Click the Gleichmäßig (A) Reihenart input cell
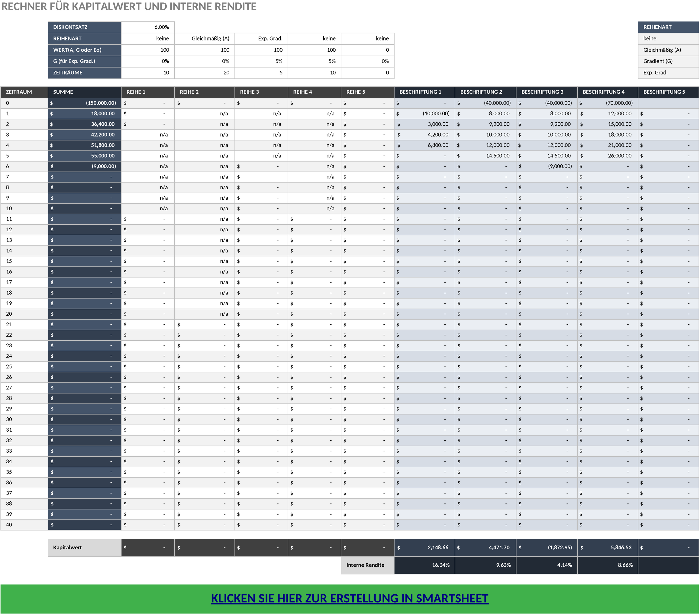Image resolution: width=700 pixels, height=614 pixels. click(205, 38)
